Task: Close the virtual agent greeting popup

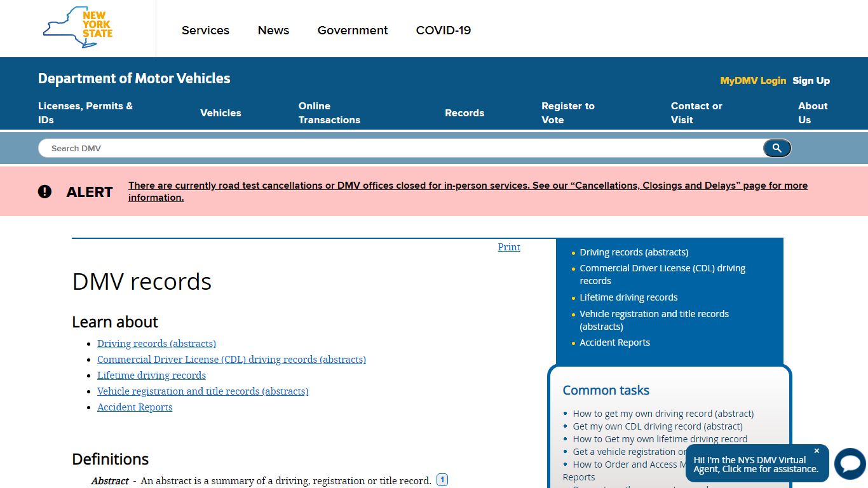Action: point(817,451)
